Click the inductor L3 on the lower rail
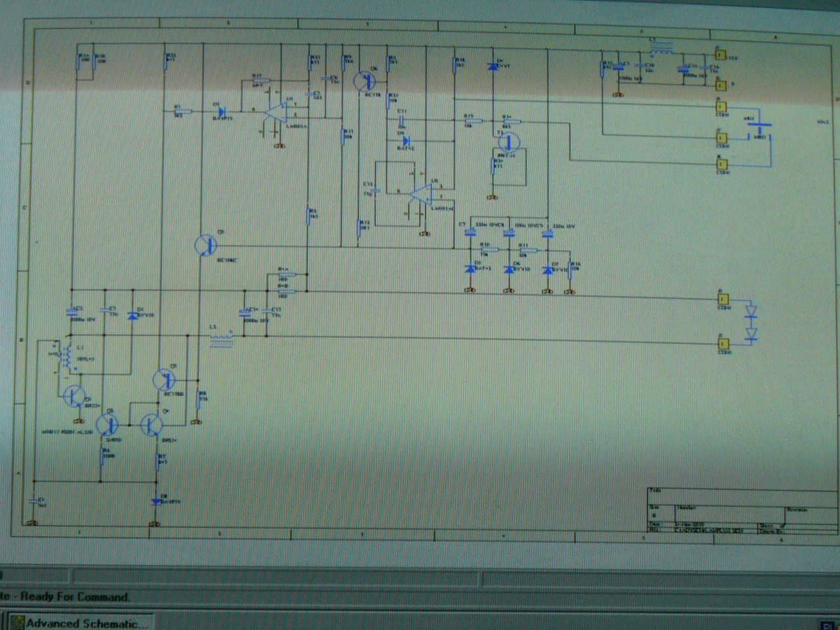 pyautogui.click(x=221, y=339)
